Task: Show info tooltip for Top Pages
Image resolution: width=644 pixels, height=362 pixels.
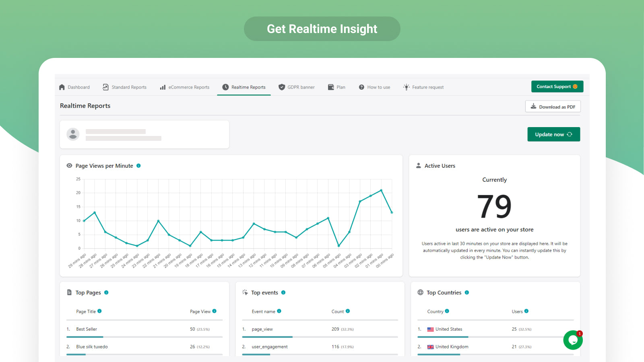Action: (x=105, y=292)
